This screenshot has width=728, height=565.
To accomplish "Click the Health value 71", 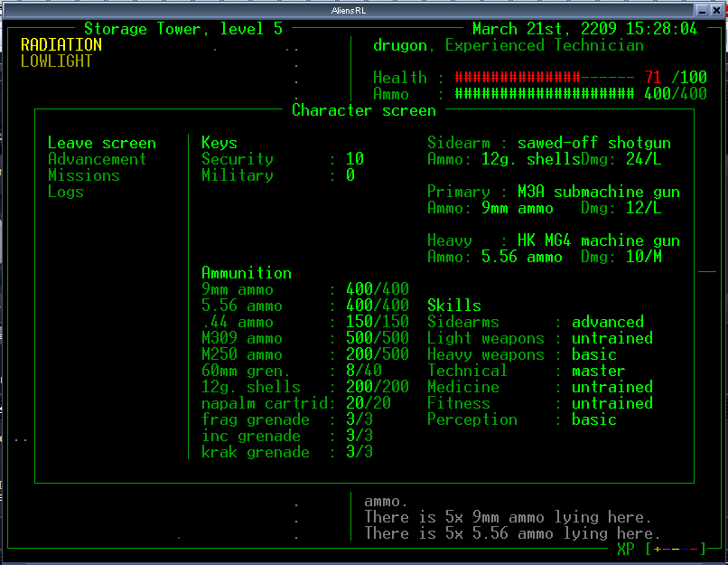I will coord(652,77).
